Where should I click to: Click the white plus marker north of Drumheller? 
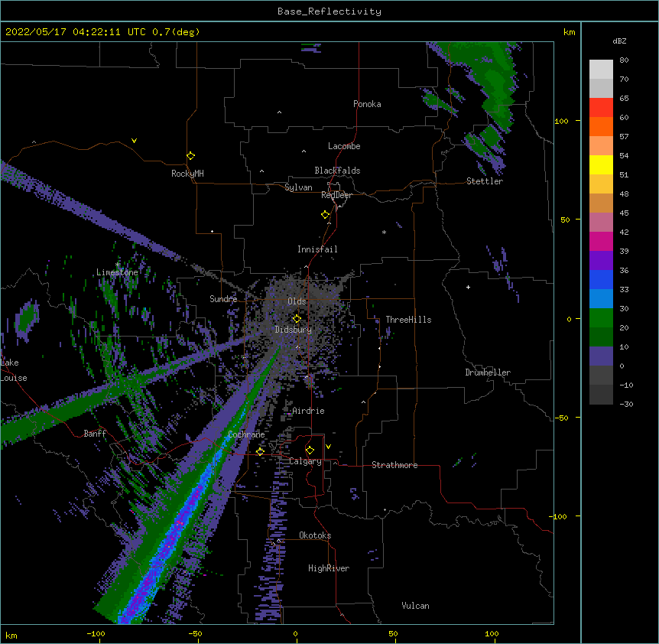(x=468, y=287)
